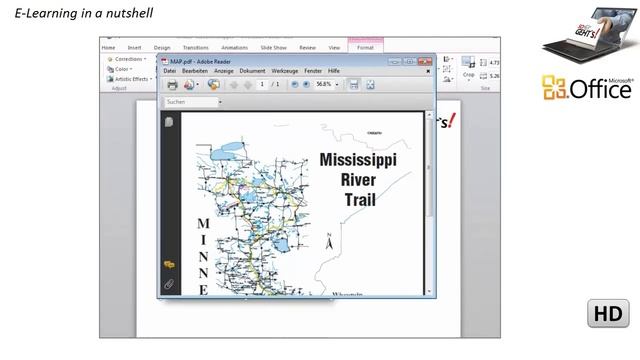This screenshot has width=640, height=360.
Task: Click the scrolling page view icon
Action: coord(354,84)
